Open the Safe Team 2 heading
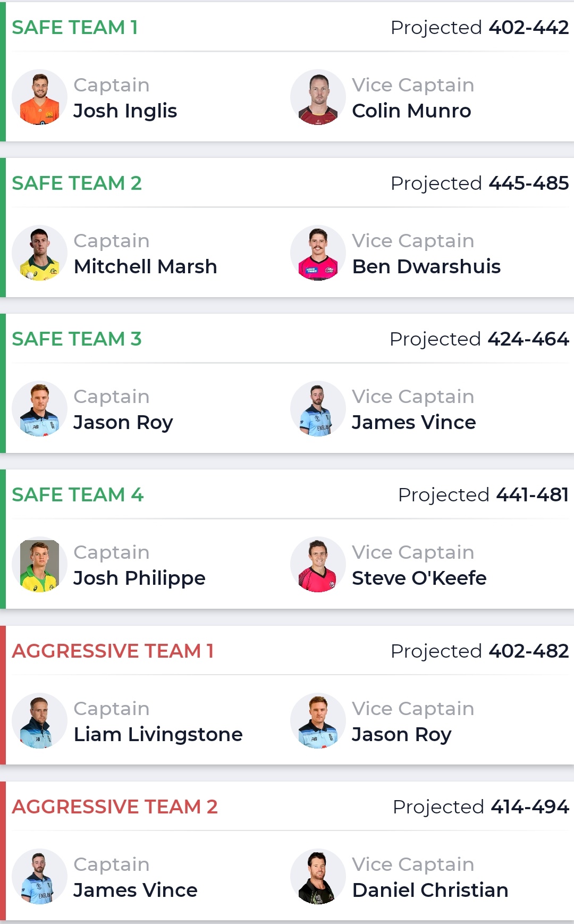The height and width of the screenshot is (924, 574). click(77, 183)
